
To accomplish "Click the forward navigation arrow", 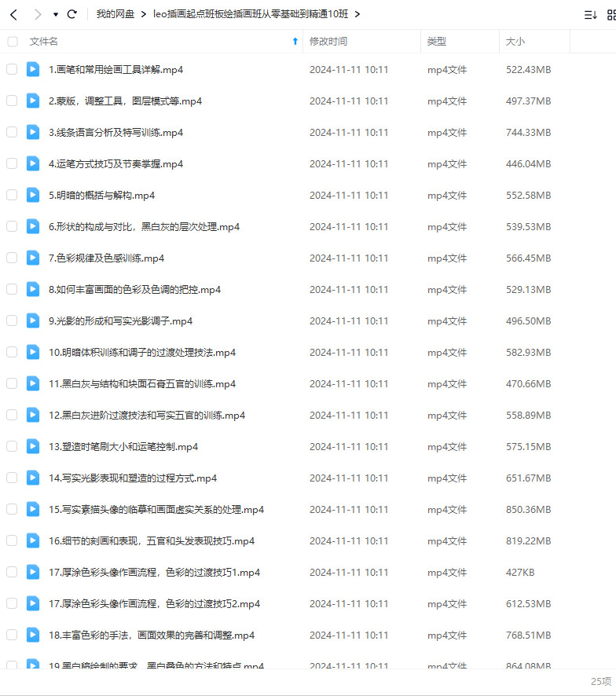I will 38,15.
